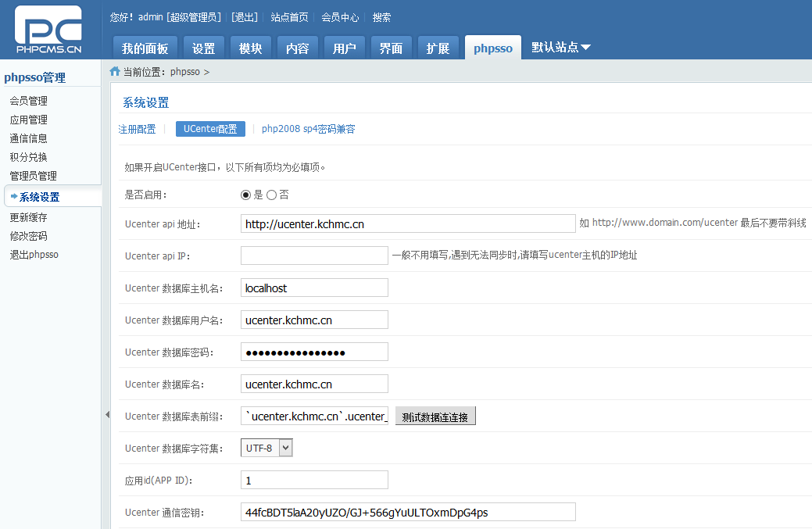Image resolution: width=812 pixels, height=529 pixels.
Task: Open the 设置 top tab
Action: [x=203, y=48]
